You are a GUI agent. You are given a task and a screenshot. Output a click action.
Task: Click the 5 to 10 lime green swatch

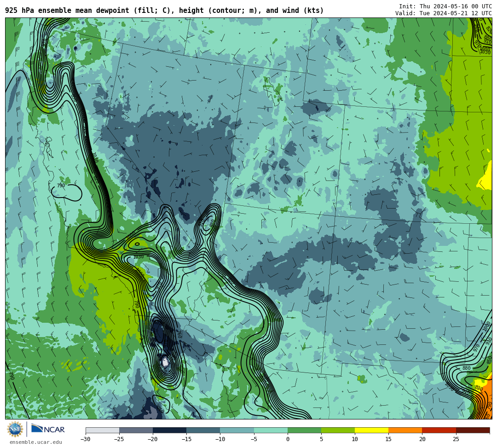[x=338, y=430]
